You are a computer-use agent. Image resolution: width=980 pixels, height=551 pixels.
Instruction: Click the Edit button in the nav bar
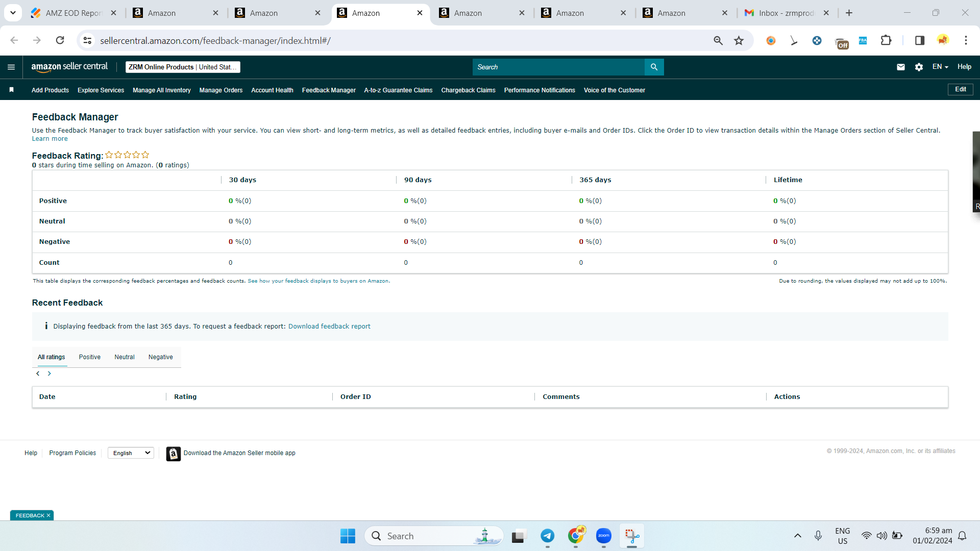[x=961, y=89]
